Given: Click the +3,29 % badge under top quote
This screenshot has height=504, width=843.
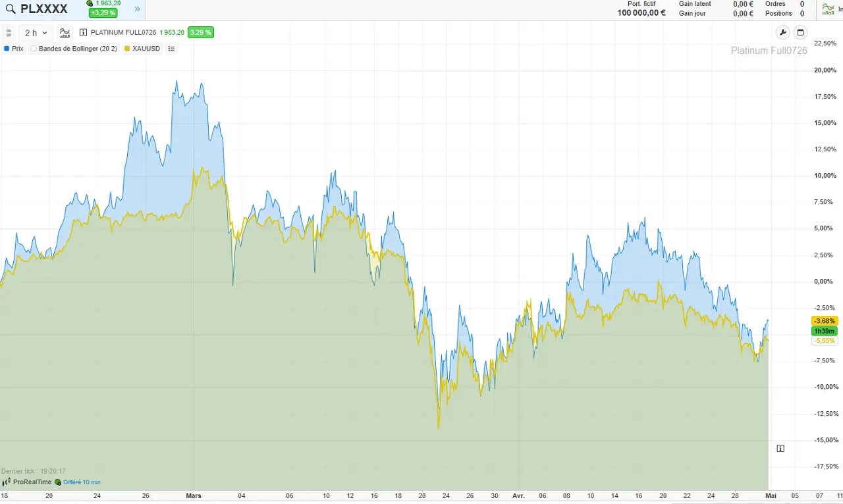Looking at the screenshot, I should click(103, 13).
